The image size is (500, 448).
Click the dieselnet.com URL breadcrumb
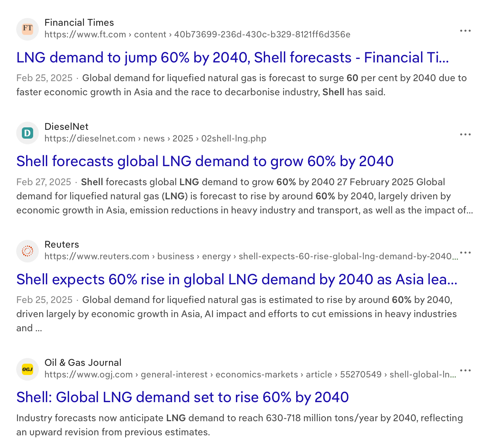tap(155, 139)
